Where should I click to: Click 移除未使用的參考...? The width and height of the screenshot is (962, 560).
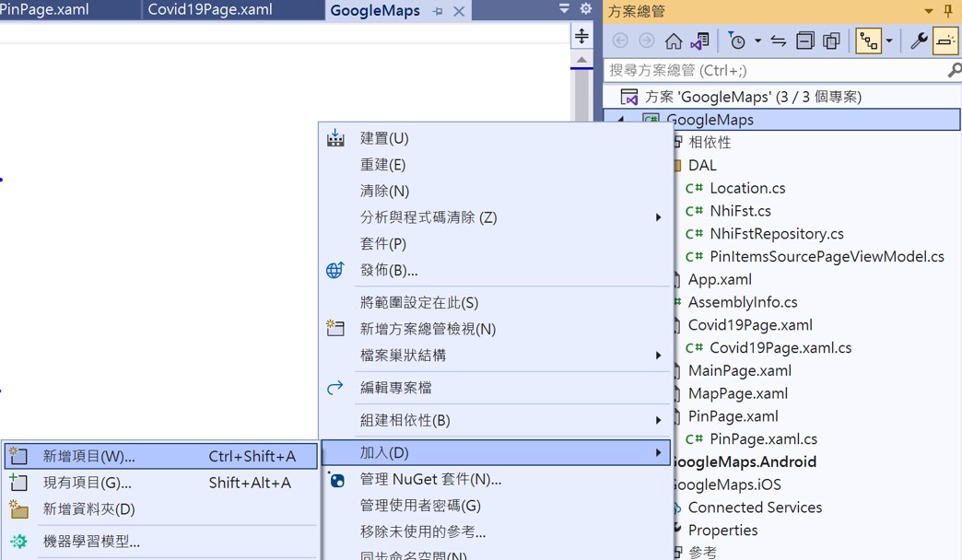[x=495, y=531]
